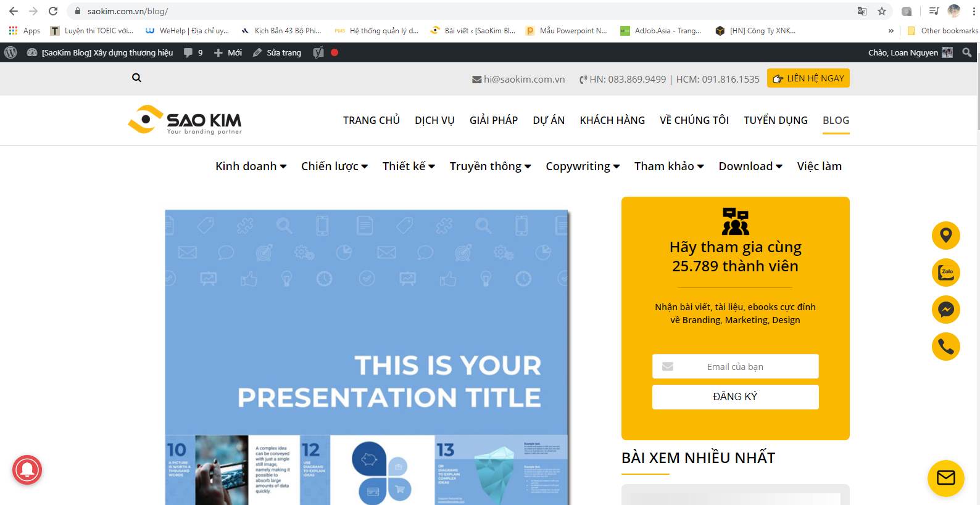Screen dimensions: 980x505
Task: Click the red notification bell icon
Action: pos(27,470)
